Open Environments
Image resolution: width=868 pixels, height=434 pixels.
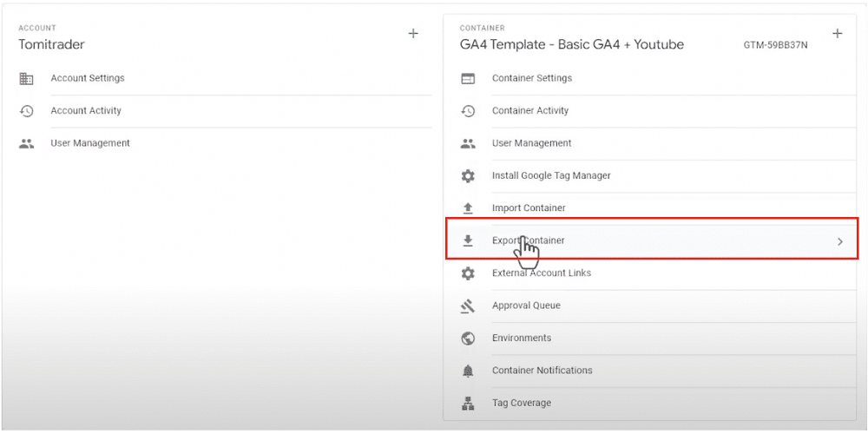coord(522,338)
